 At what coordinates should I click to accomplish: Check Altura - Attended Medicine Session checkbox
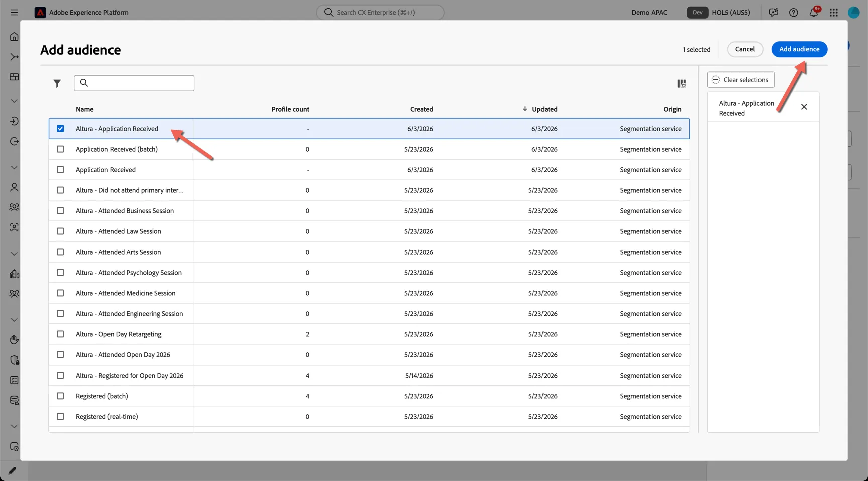point(60,293)
